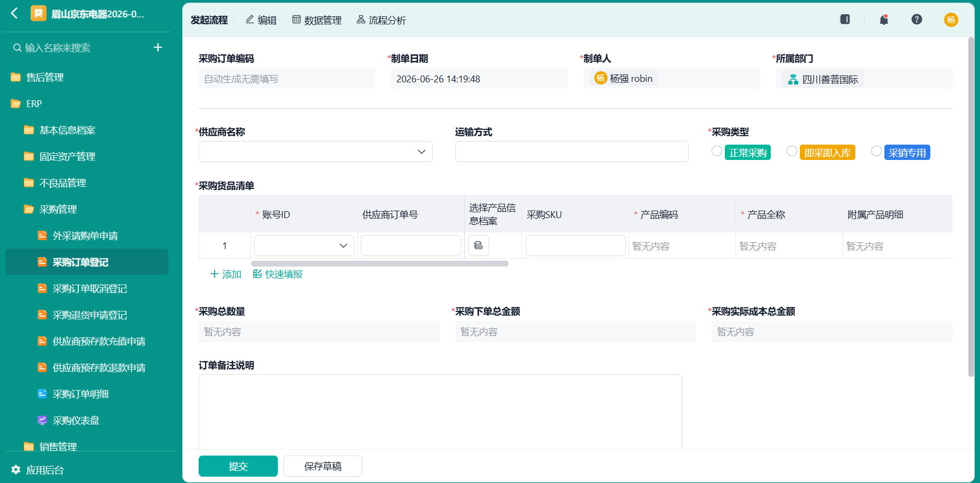Select 正常采购 purchase type radio
980x483 pixels.
pos(717,151)
